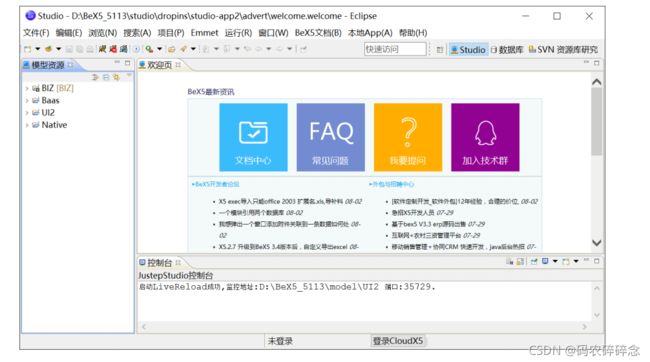
Task: Click the Open folder toolbar icon
Action: coord(172,49)
